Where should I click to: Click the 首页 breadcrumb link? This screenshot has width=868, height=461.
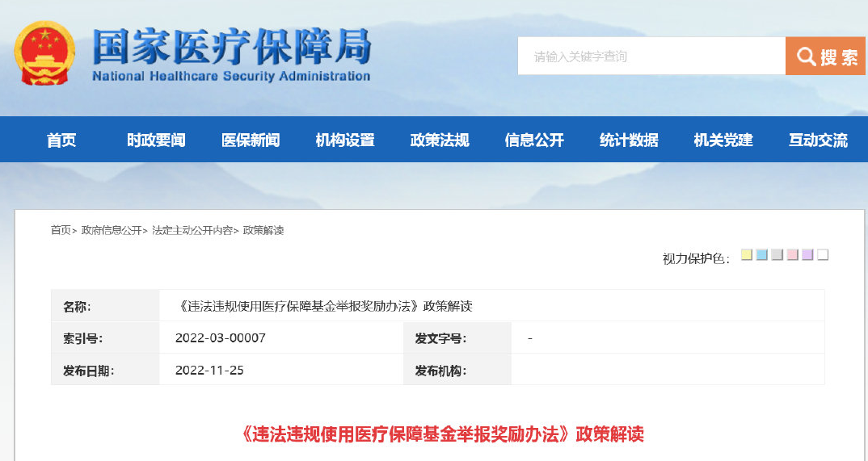coord(61,231)
